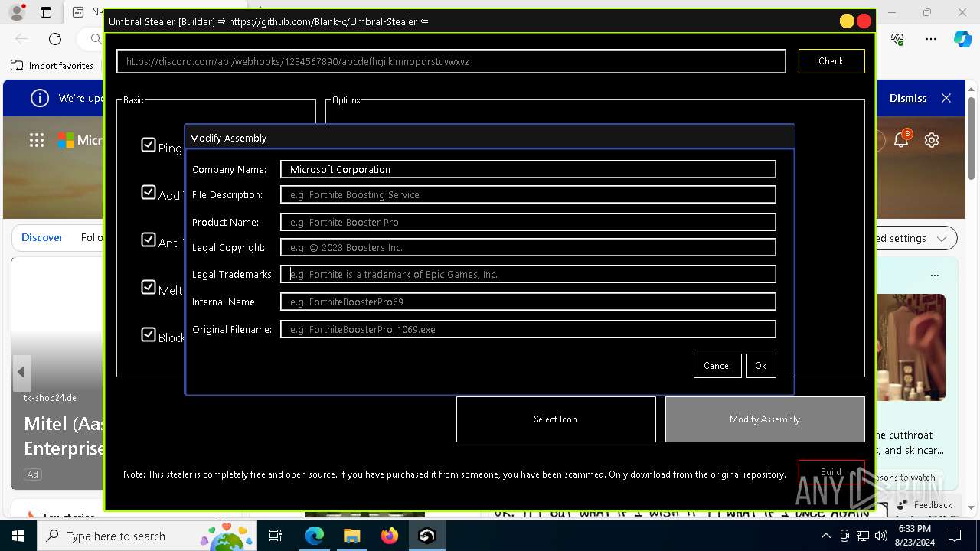
Task: Click the File Description field
Action: point(528,194)
